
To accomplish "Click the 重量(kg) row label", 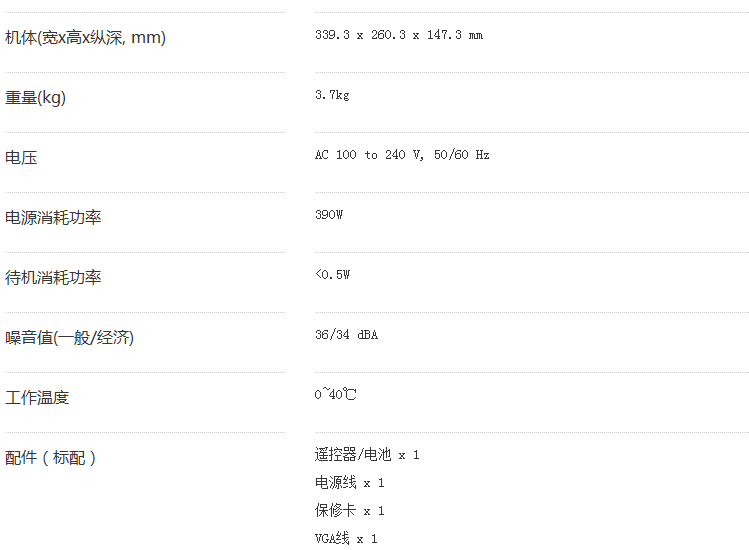I will point(36,98).
